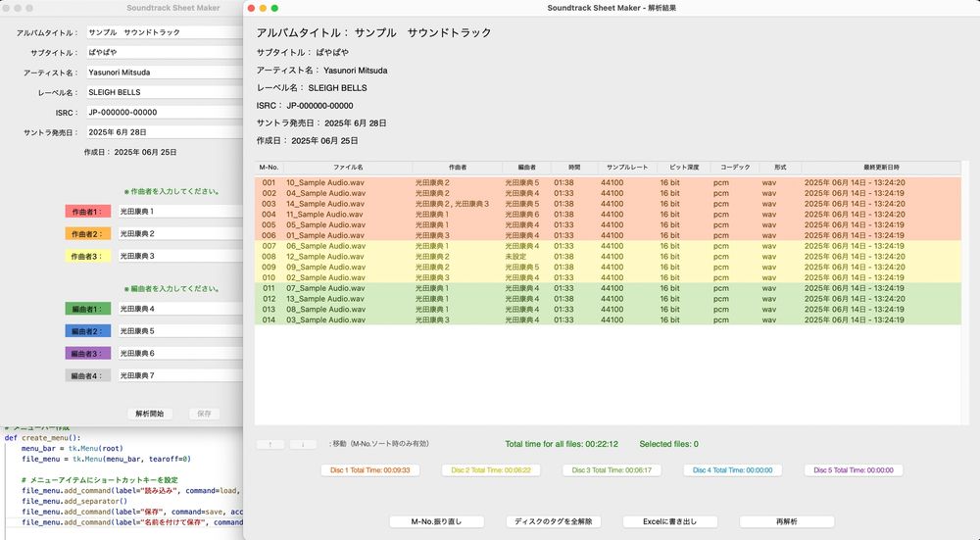Focus the サントラ発売日 input field
The height and width of the screenshot is (540, 980).
click(x=164, y=132)
